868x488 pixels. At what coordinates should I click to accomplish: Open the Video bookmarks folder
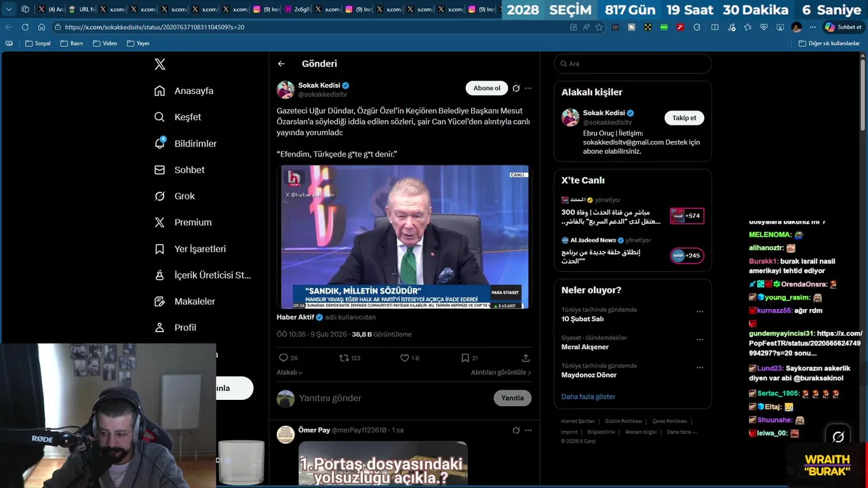point(105,43)
